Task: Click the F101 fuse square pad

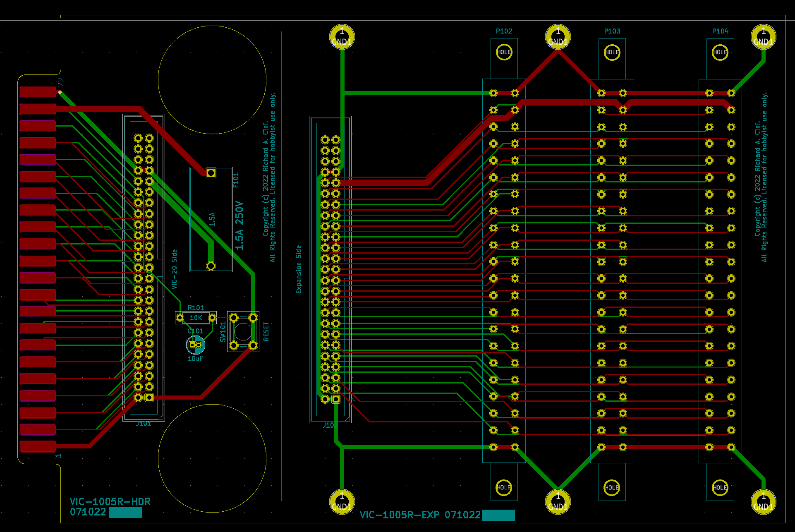Action: pyautogui.click(x=211, y=173)
